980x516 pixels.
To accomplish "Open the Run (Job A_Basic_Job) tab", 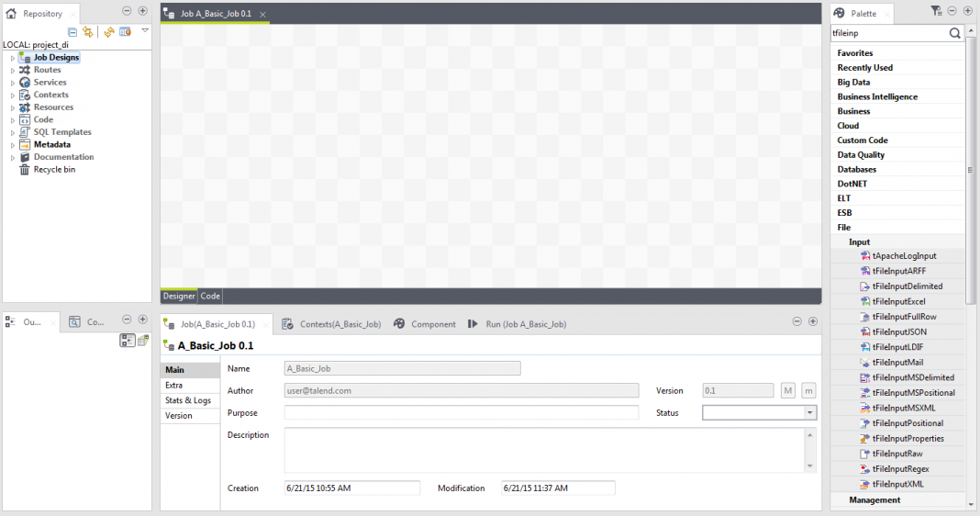I will pyautogui.click(x=518, y=324).
